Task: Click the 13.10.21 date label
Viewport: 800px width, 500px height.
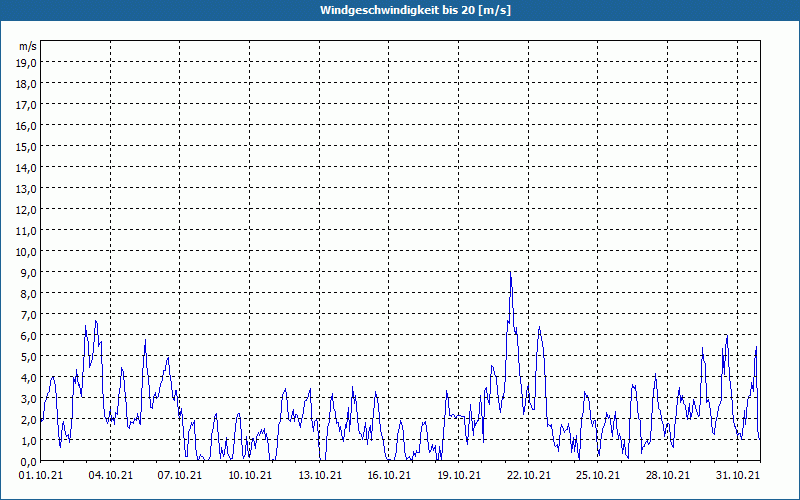Action: coord(320,475)
